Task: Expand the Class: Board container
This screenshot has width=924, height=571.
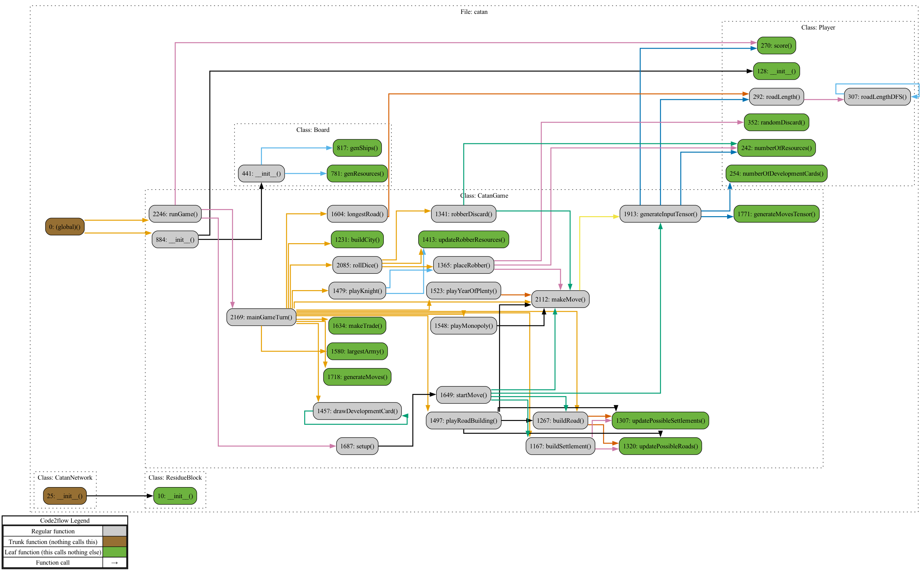Action: (313, 129)
